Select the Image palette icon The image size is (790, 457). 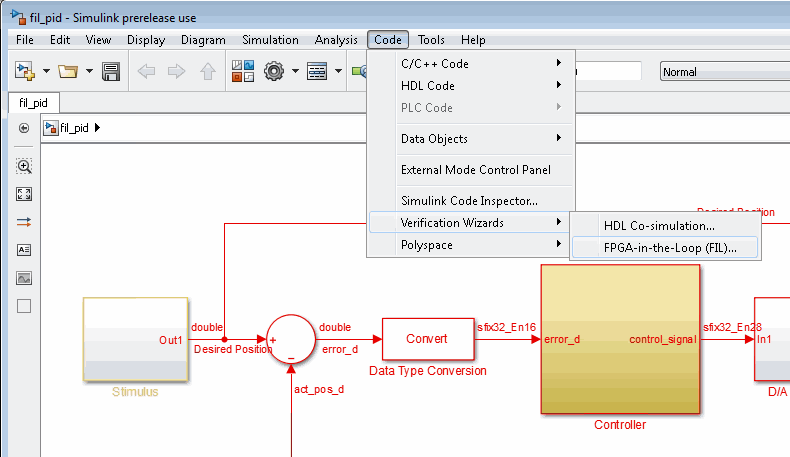click(24, 278)
